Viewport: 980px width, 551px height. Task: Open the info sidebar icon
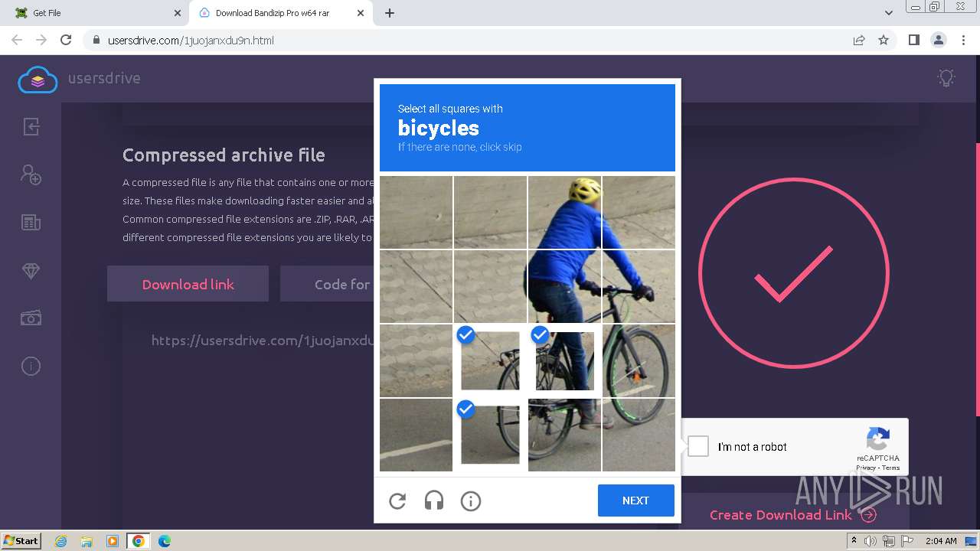coord(31,366)
